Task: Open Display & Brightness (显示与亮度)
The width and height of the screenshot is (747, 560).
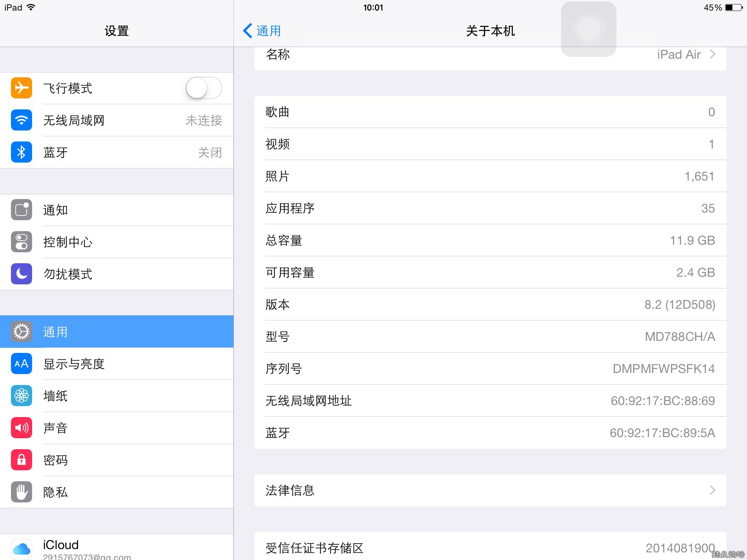Action: pos(74,364)
